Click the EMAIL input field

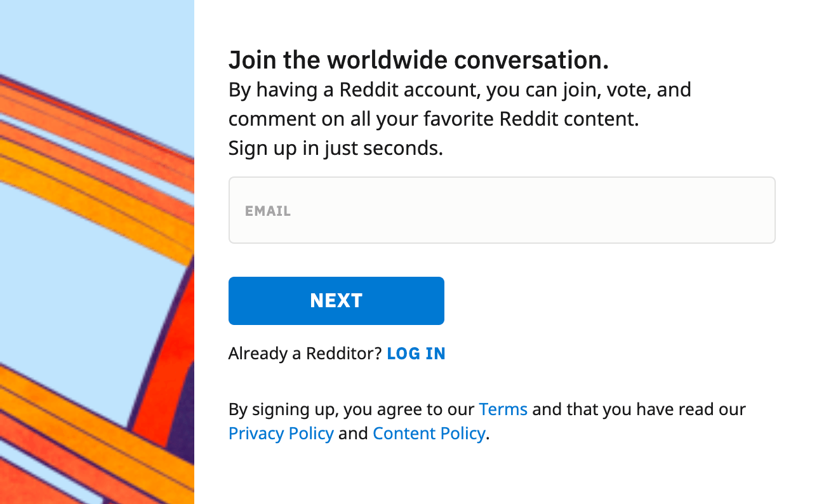(502, 210)
